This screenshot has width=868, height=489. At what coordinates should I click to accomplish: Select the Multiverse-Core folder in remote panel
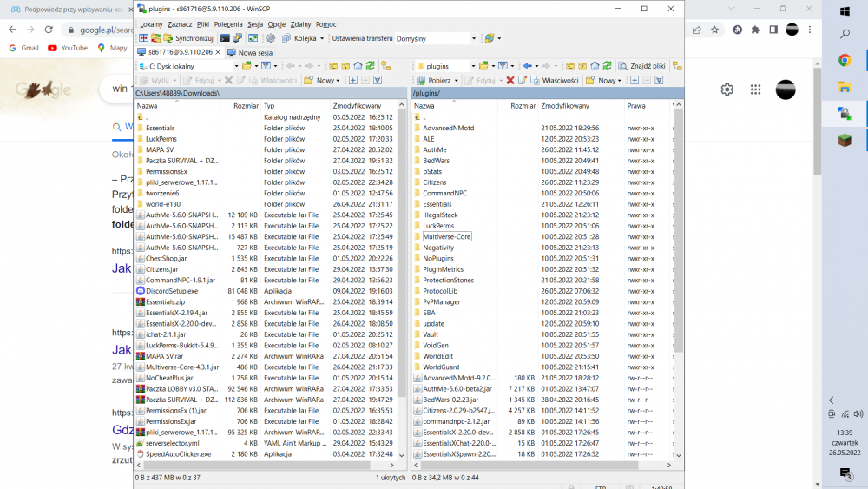pos(447,236)
